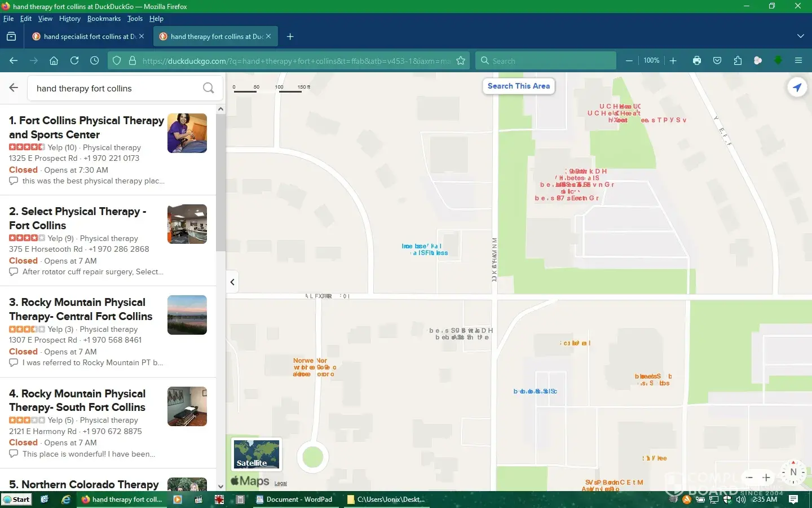Open the extensions puzzle icon

(738, 60)
